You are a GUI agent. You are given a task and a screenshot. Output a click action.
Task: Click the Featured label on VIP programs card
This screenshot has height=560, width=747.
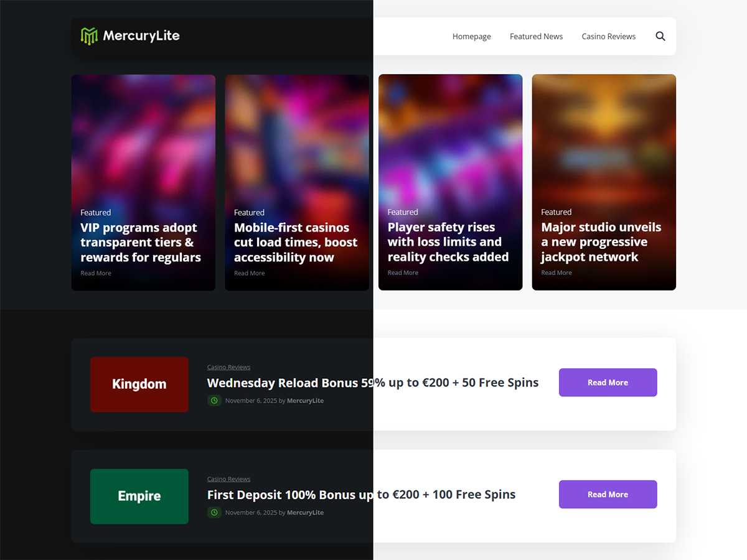pos(96,212)
